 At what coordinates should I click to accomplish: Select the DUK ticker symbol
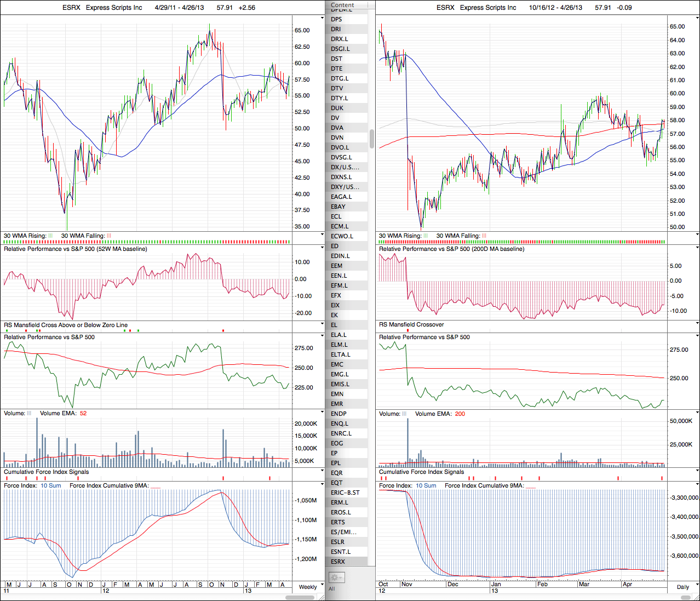click(337, 108)
